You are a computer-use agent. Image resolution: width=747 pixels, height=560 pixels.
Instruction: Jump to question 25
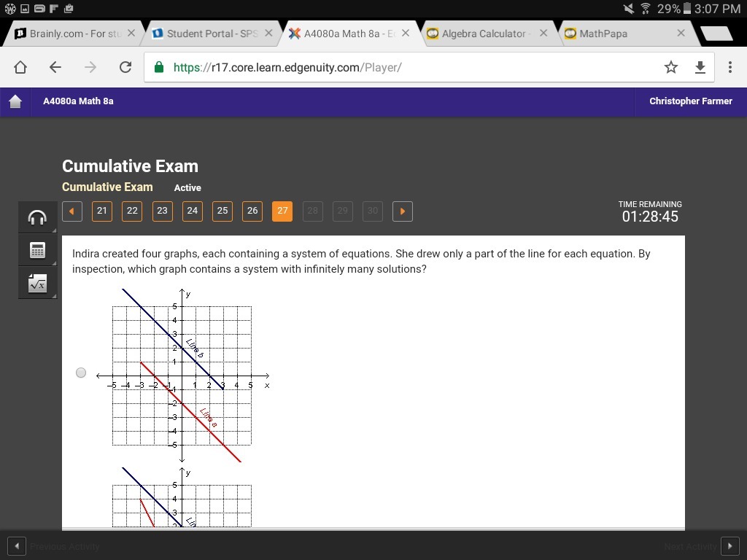tap(222, 211)
